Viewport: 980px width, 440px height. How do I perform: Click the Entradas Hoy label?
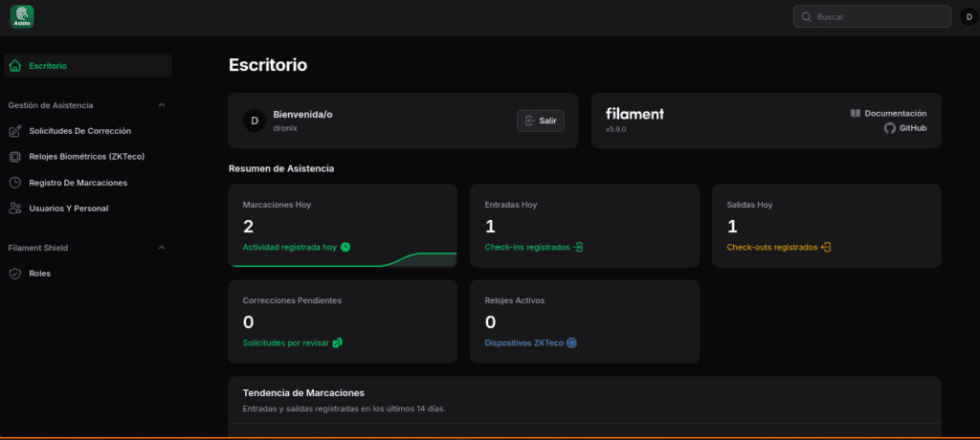[x=511, y=205]
